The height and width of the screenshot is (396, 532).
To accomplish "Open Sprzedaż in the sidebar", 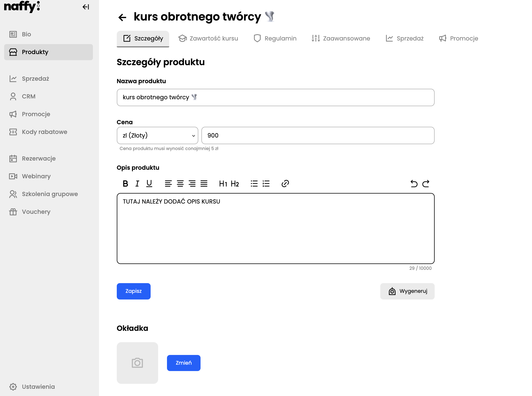I will (x=49, y=79).
